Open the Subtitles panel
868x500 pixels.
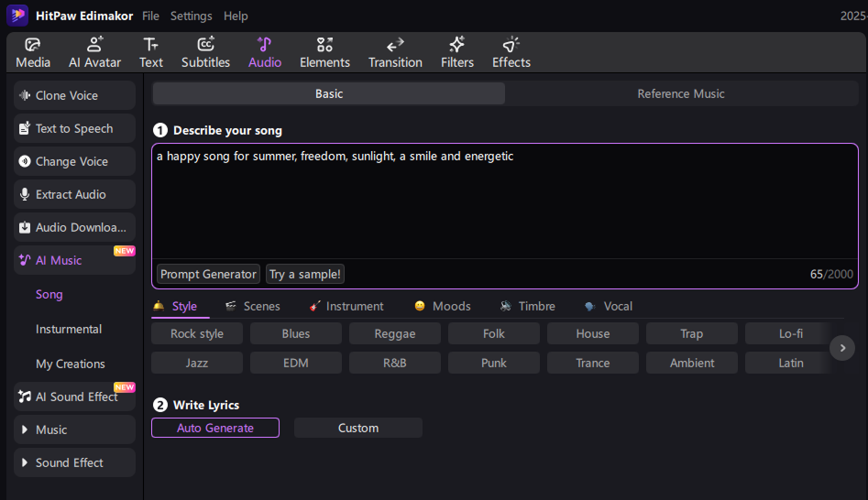[x=205, y=52]
